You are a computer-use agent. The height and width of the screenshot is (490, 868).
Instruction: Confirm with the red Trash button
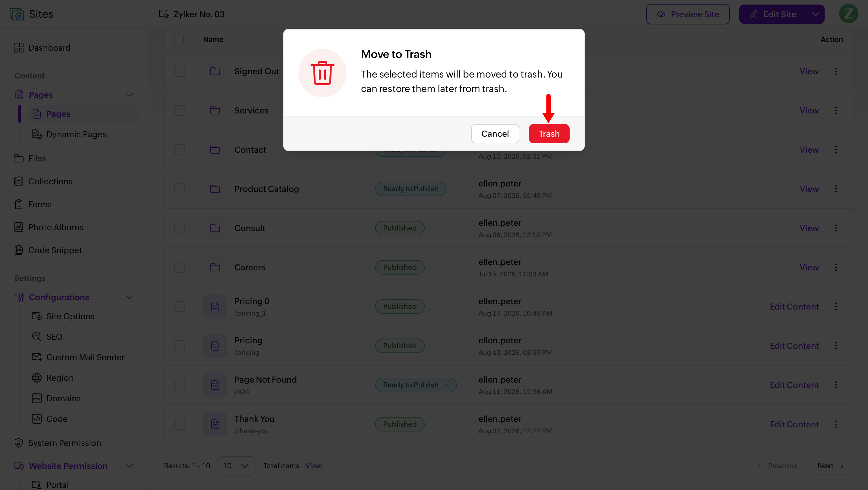point(549,134)
